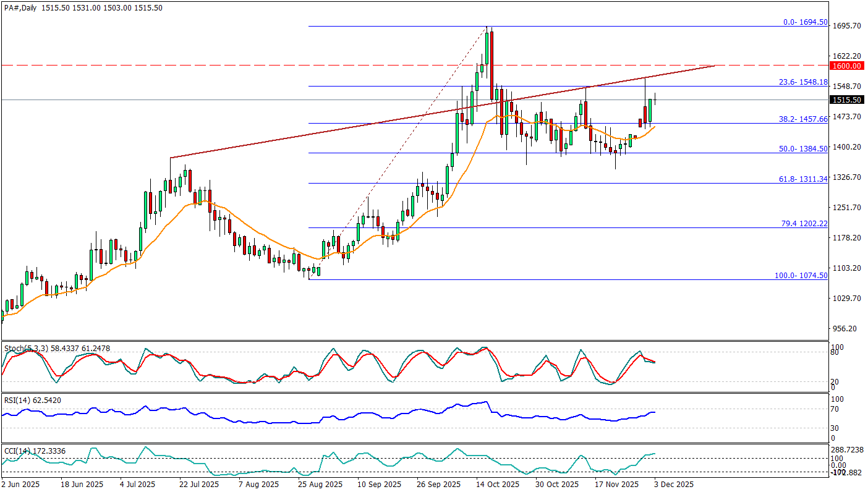
Task: Click the Stoch(5,3,3) indicator label
Action: coord(27,349)
